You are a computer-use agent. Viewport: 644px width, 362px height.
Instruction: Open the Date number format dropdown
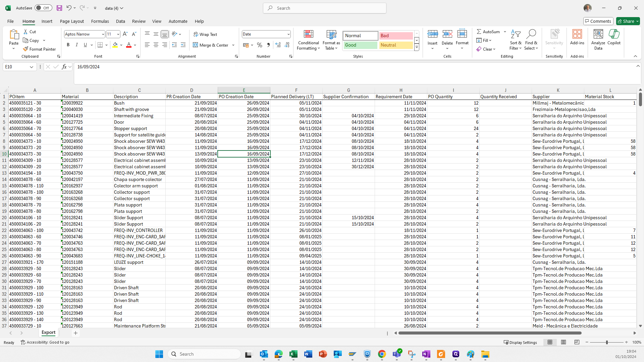[x=288, y=34]
